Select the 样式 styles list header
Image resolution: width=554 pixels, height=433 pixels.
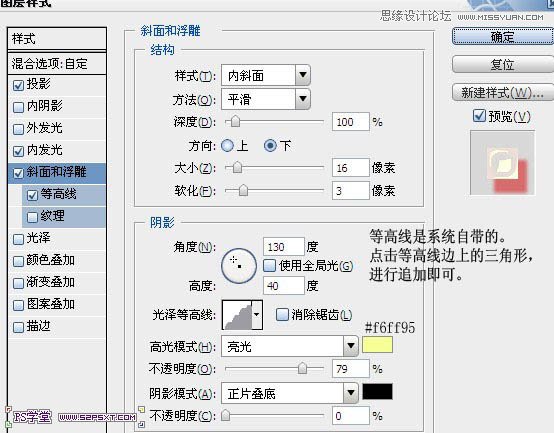click(x=57, y=39)
